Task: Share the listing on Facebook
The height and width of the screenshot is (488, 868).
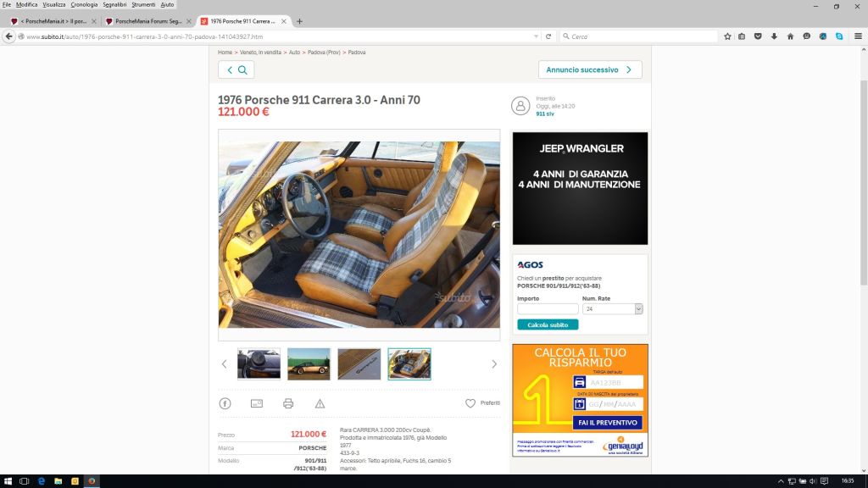Action: 225,403
